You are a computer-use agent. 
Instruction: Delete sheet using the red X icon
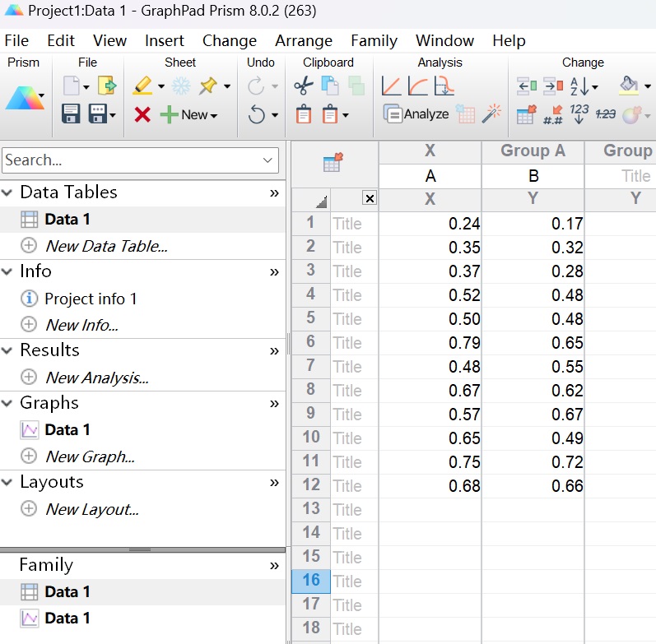[142, 115]
